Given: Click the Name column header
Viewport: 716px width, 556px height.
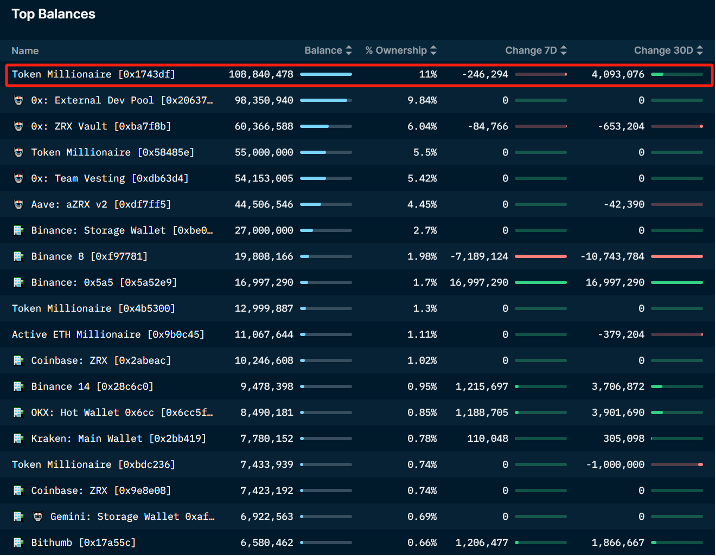Looking at the screenshot, I should (25, 51).
